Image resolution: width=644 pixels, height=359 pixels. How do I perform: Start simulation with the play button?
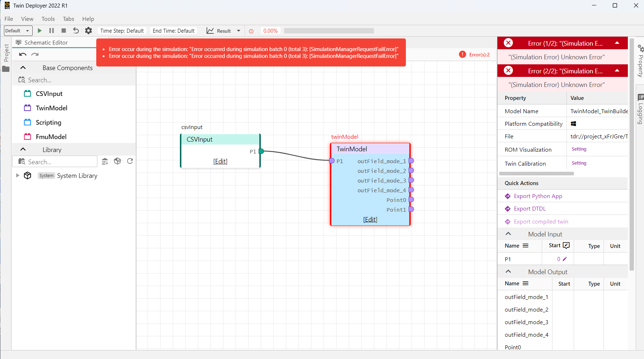coord(40,31)
